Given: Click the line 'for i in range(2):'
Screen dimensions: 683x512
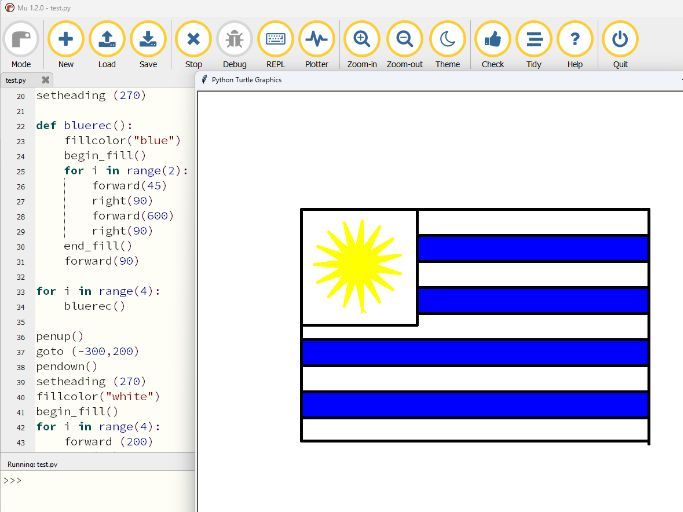Looking at the screenshot, I should click(126, 171).
